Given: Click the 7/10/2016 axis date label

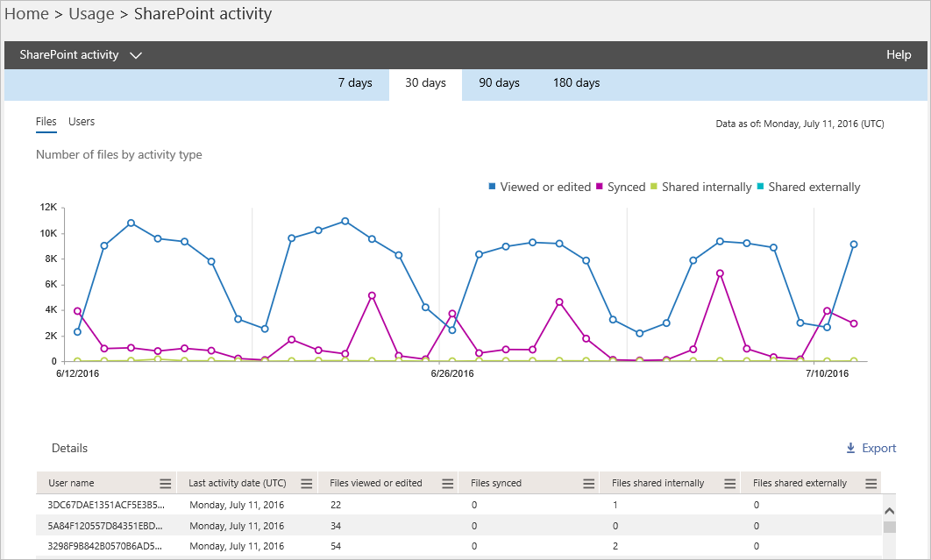Looking at the screenshot, I should pyautogui.click(x=827, y=373).
